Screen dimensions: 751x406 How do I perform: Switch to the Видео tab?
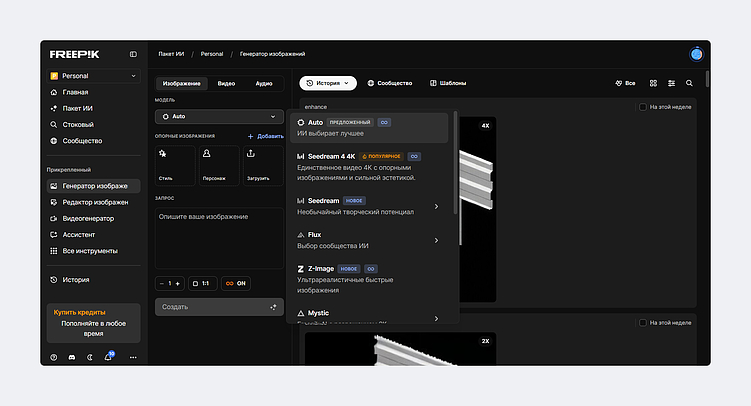point(226,83)
